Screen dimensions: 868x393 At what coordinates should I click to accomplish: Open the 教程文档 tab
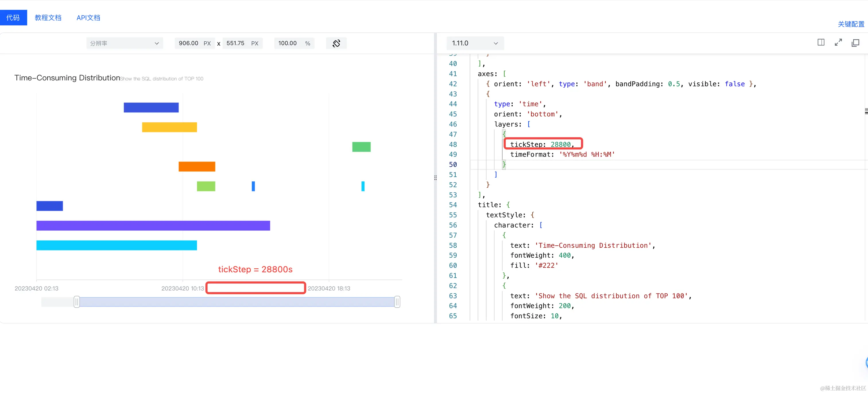[x=48, y=18]
